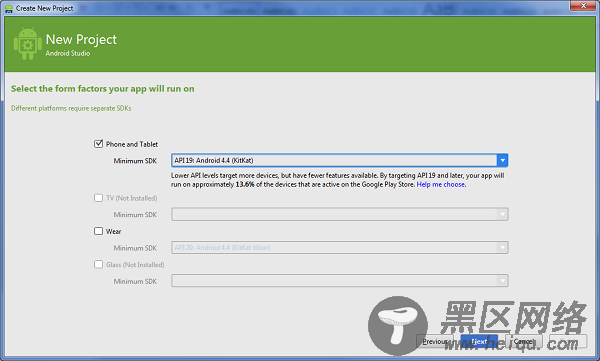Click the 'Select the form factors your app will run on' heading
The image size is (600, 361).
[103, 89]
